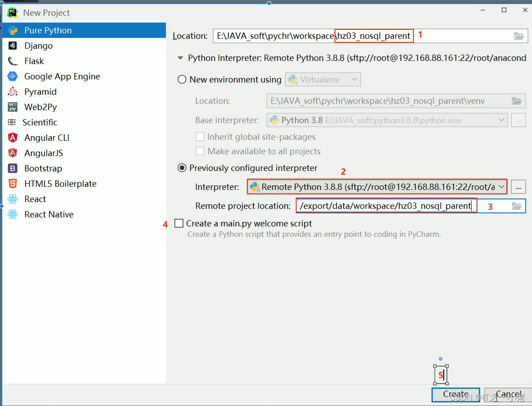The height and width of the screenshot is (406, 532).
Task: Choose Google App Engine project type
Action: pyautogui.click(x=84, y=76)
